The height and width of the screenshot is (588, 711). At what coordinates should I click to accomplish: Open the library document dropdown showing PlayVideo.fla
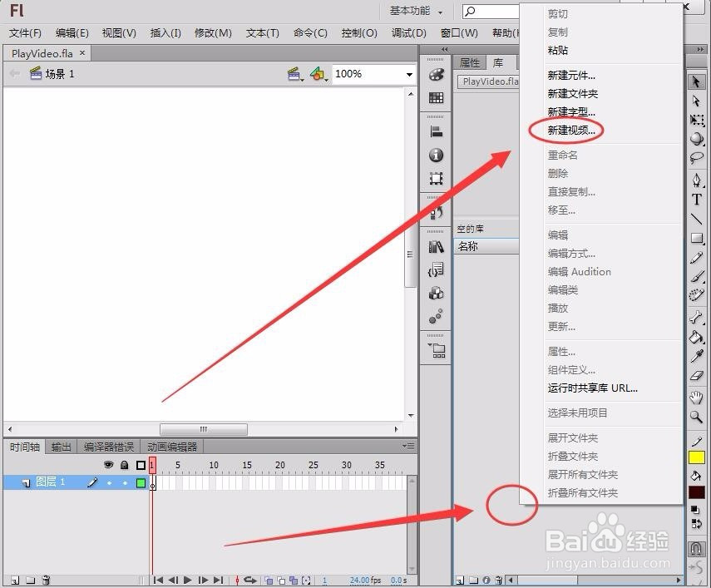coord(491,82)
